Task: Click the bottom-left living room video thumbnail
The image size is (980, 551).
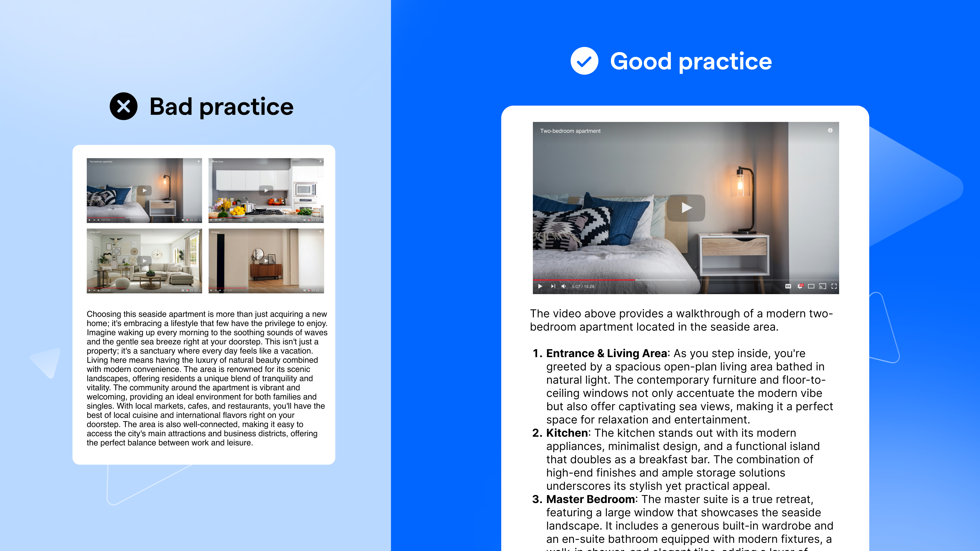Action: [143, 261]
